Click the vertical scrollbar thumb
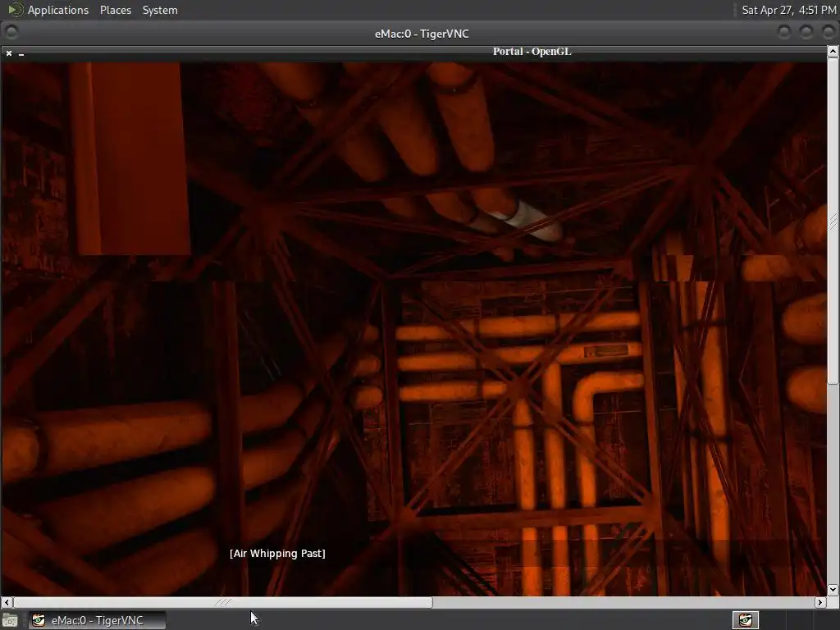 [x=833, y=221]
